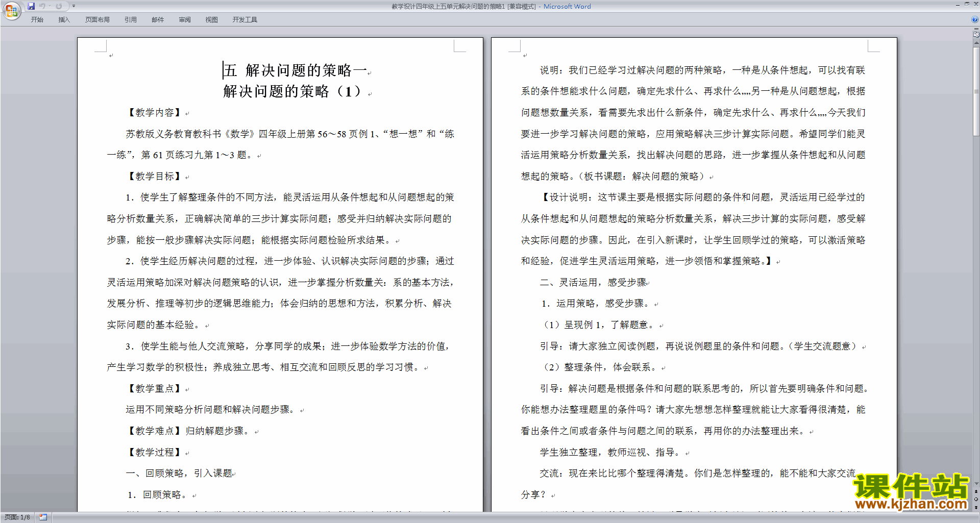Click the subtitle 解决问题的策略（1）
This screenshot has width=980, height=523.
(x=294, y=91)
